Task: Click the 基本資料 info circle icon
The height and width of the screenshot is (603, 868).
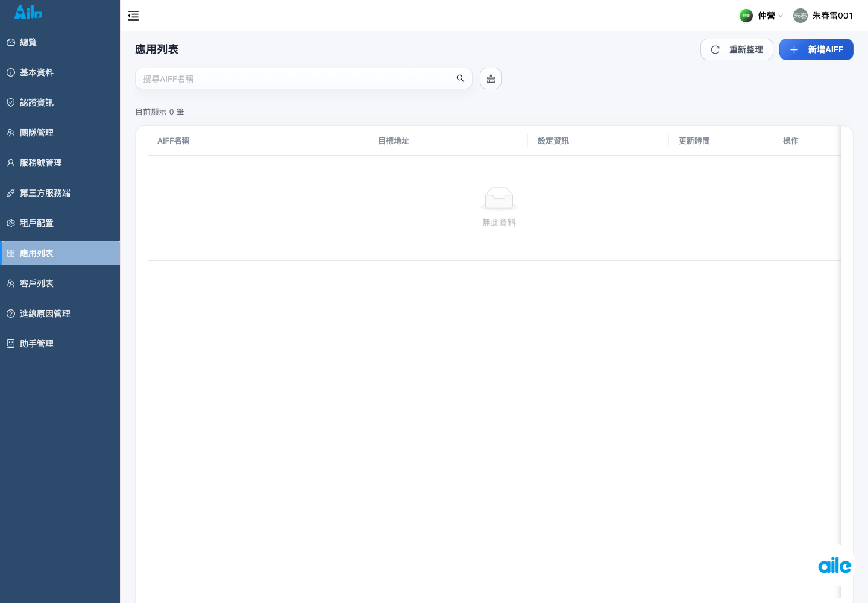Action: click(11, 72)
